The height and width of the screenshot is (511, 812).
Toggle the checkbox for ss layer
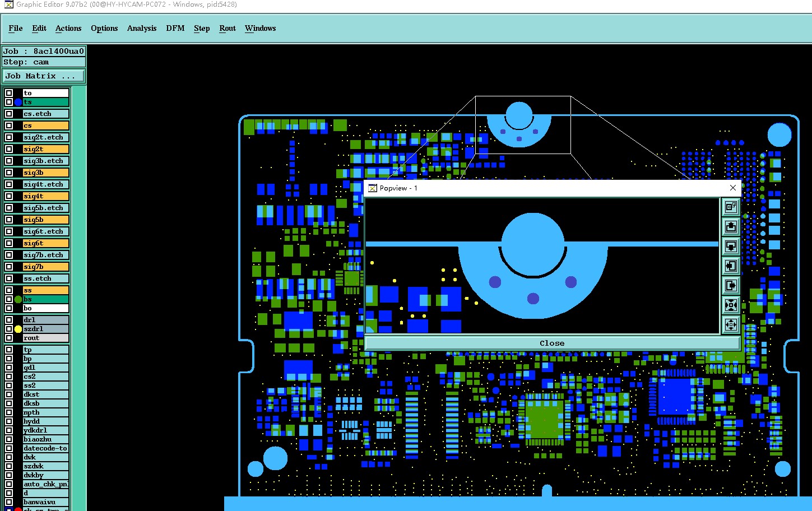pyautogui.click(x=9, y=290)
